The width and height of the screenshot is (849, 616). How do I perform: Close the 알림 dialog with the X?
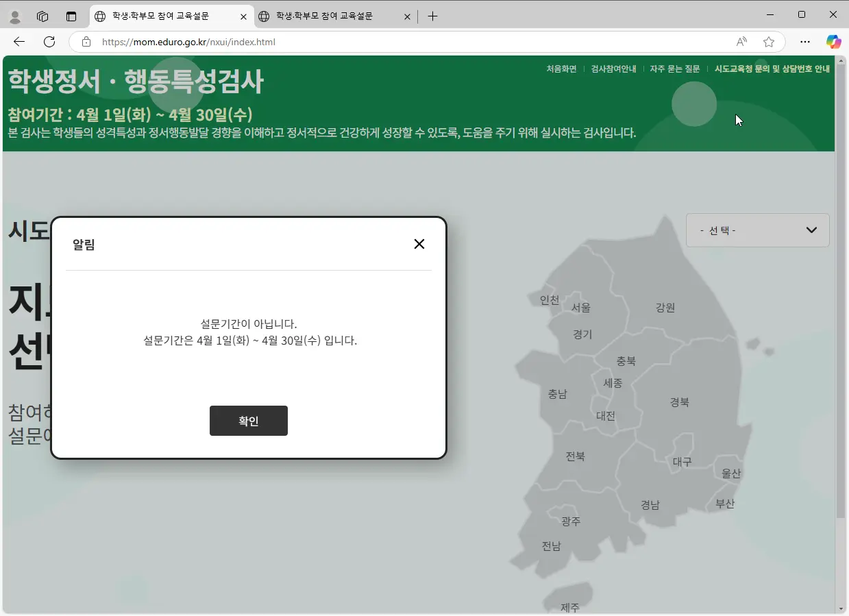pyautogui.click(x=419, y=244)
